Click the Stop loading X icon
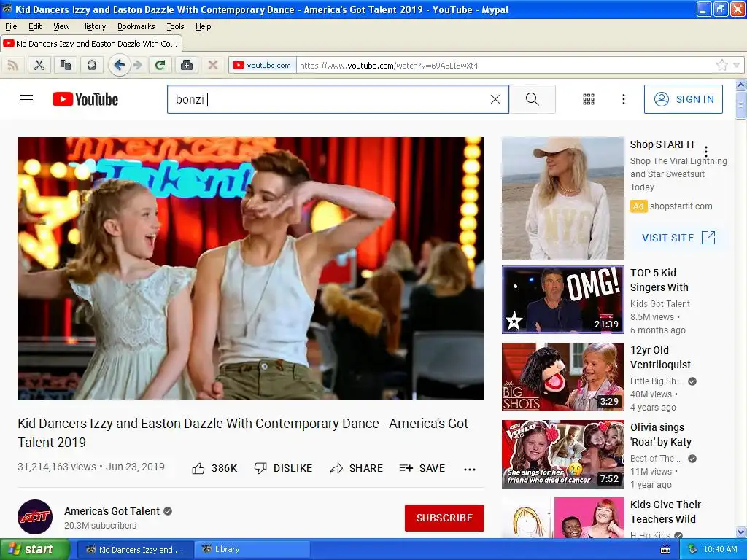747x560 pixels. (x=213, y=65)
